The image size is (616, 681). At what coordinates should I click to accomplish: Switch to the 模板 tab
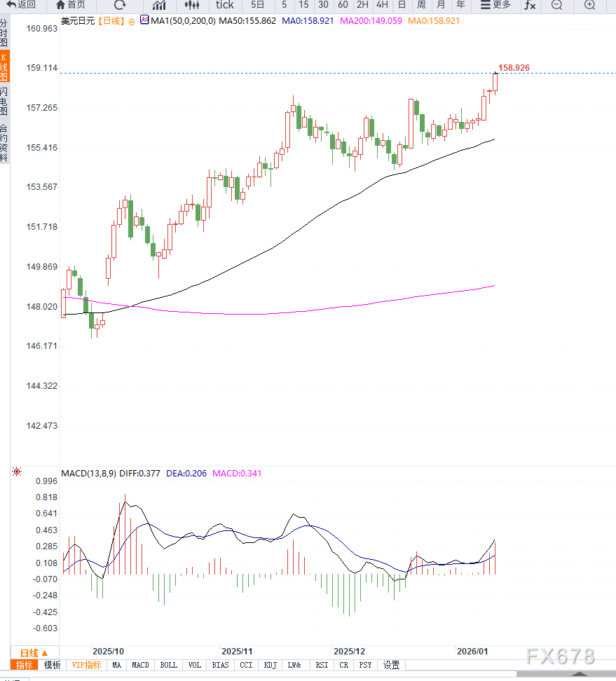pyautogui.click(x=52, y=665)
